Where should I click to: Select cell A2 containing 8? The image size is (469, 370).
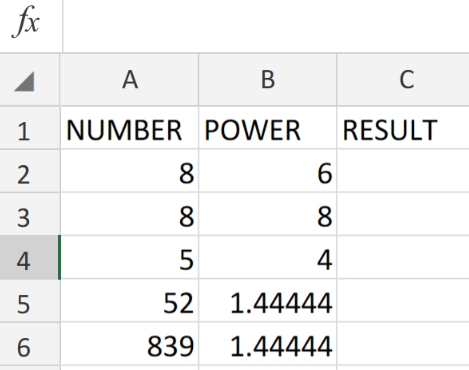pos(129,171)
